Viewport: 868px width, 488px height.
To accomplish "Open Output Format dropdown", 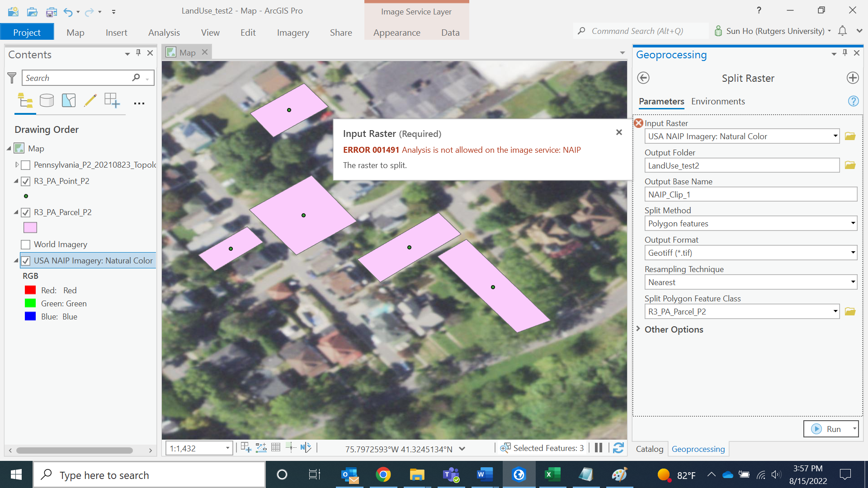I will (853, 253).
